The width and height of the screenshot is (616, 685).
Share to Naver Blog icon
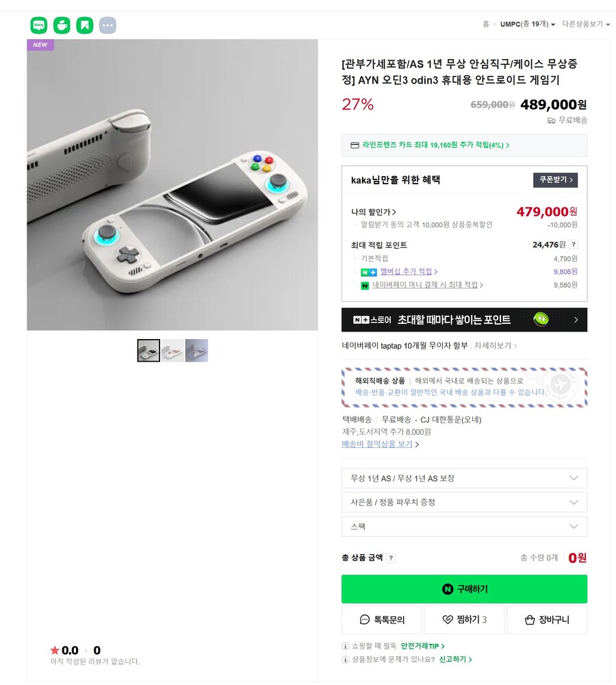(x=39, y=25)
